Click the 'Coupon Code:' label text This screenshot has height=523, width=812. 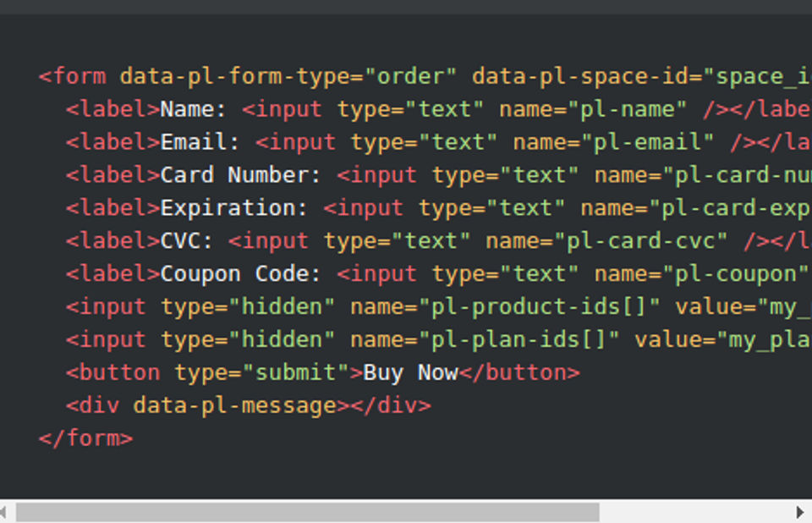[241, 273]
